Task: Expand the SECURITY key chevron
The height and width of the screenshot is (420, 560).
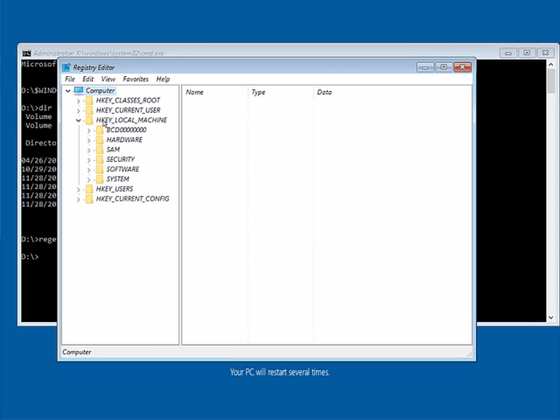Action: tap(89, 160)
